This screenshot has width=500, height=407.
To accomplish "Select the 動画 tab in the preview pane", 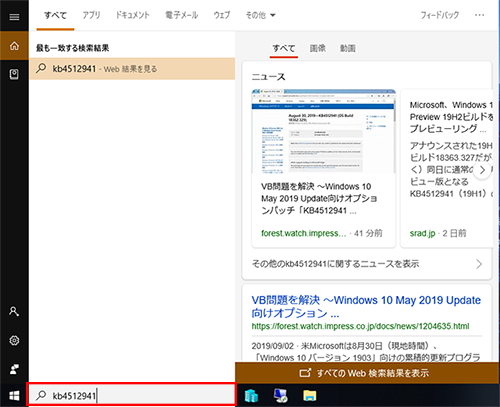I will (348, 48).
